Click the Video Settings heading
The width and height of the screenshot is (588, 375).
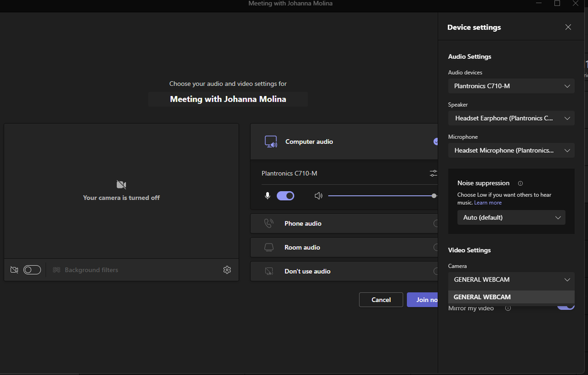coord(469,250)
